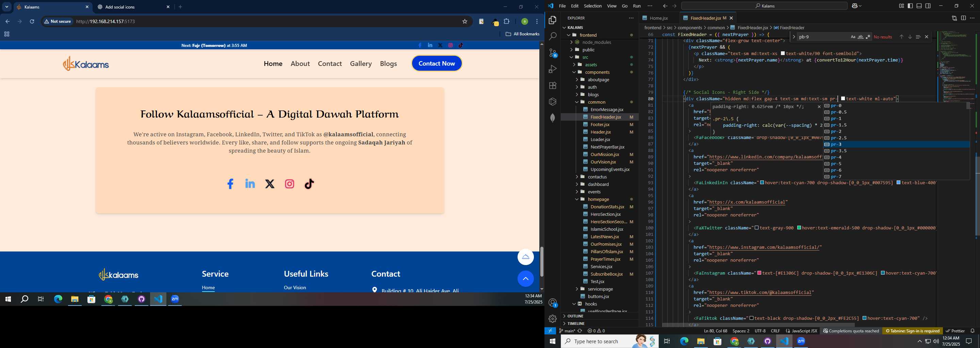Close the find widget
This screenshot has height=348, width=980.
(x=927, y=37)
